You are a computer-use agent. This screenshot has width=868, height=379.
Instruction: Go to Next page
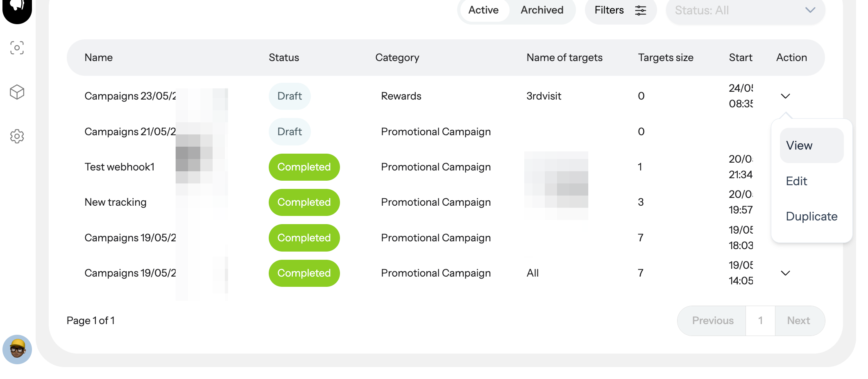pos(799,321)
